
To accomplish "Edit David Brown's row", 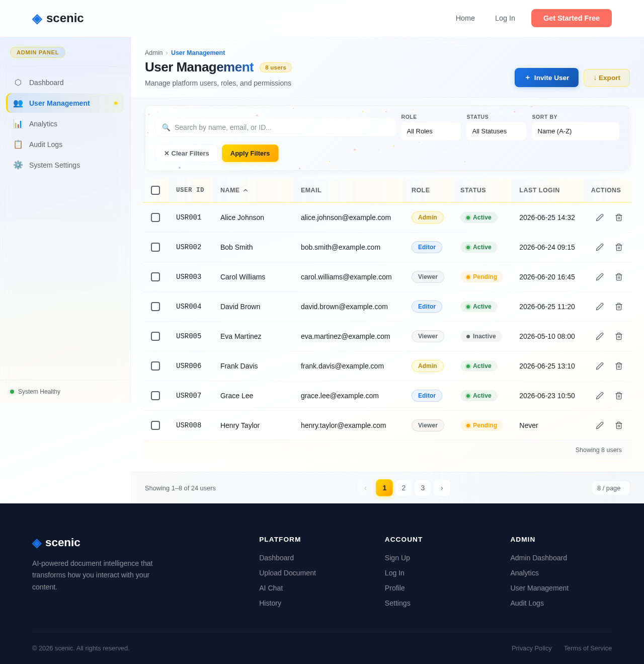I will pos(600,307).
